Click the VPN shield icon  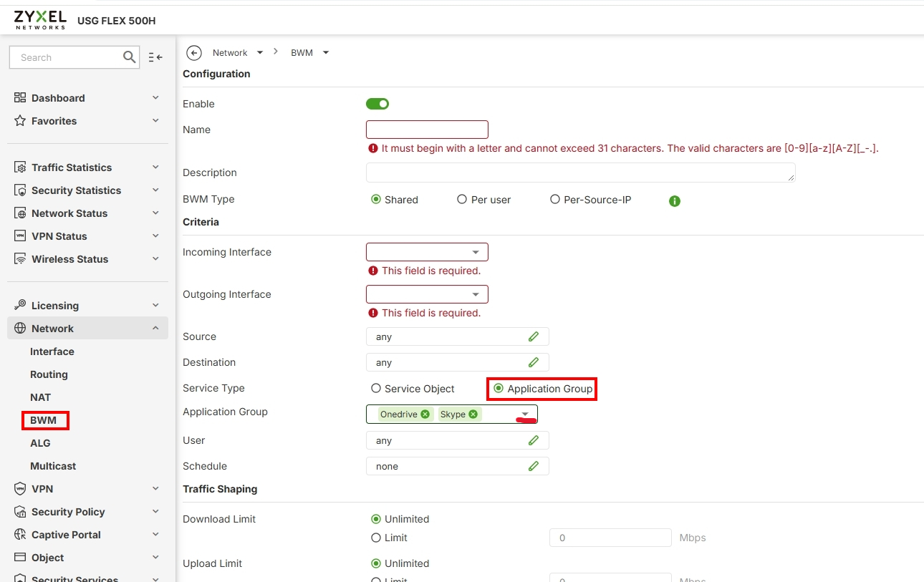(x=20, y=488)
